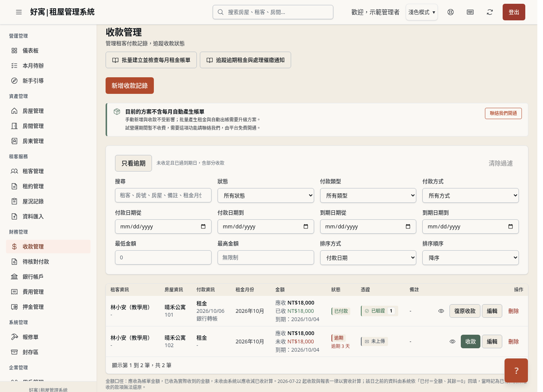Viewport: 543px width, 392px height.
Task: Open calendar picker for 付款日期從
Action: [203, 227]
